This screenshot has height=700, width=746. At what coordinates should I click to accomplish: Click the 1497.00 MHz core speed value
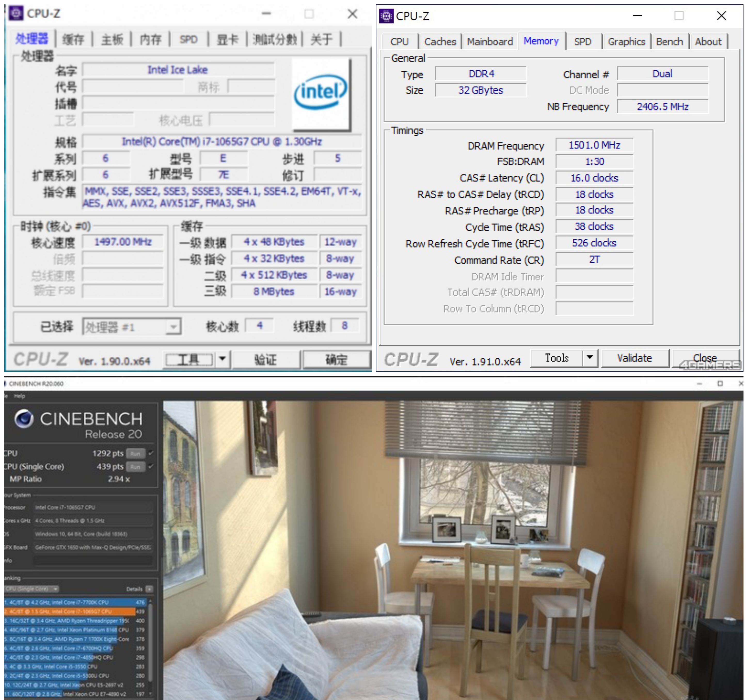pyautogui.click(x=123, y=242)
